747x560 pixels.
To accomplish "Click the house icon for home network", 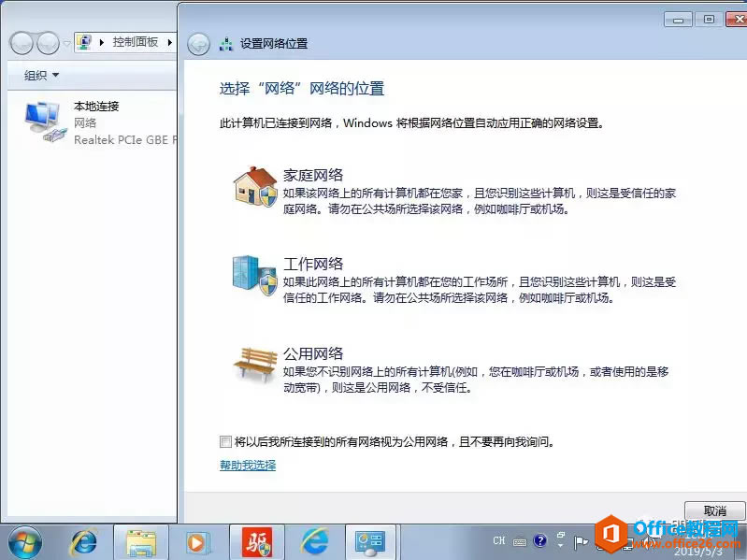I will pos(255,187).
